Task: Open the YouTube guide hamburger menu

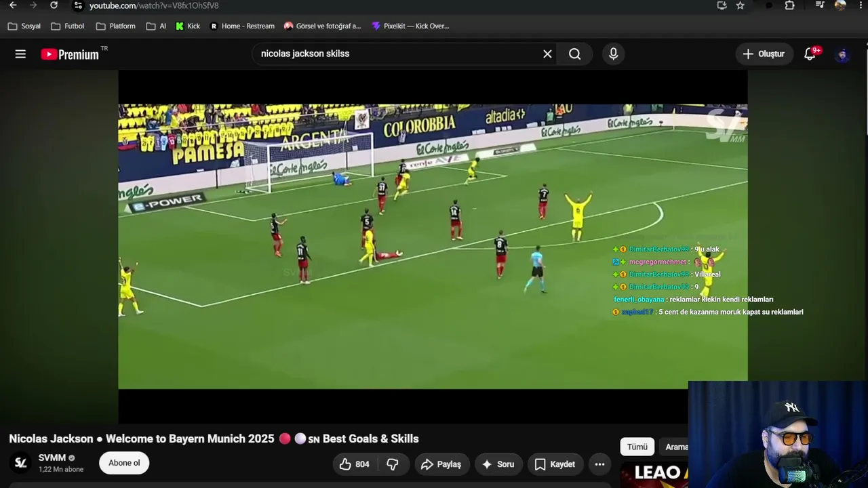Action: click(x=20, y=54)
